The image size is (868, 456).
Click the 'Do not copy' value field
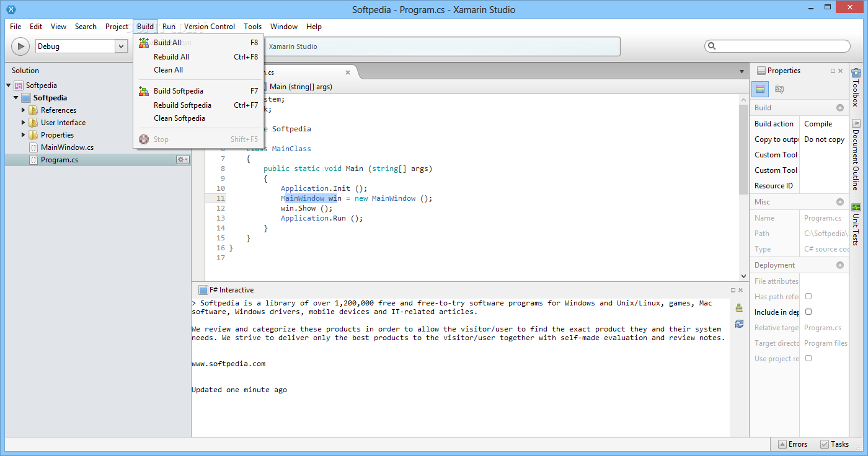tap(824, 139)
